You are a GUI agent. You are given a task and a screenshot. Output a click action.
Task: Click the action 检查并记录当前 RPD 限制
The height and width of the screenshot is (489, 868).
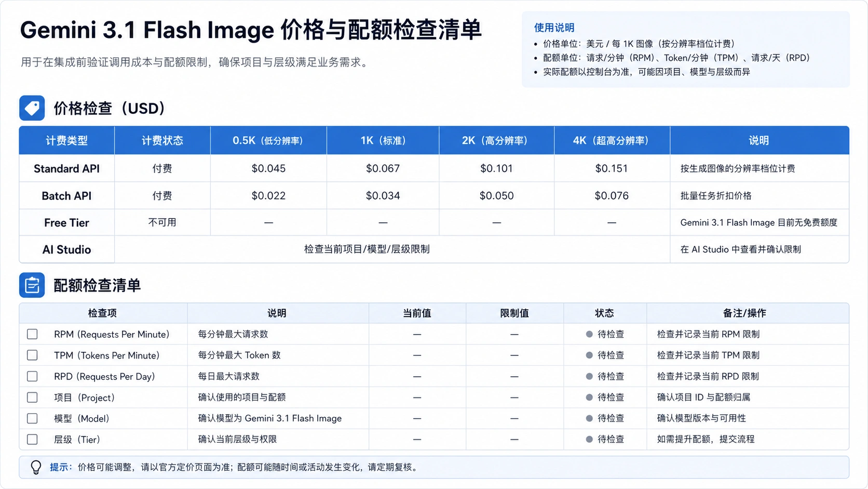tap(708, 376)
